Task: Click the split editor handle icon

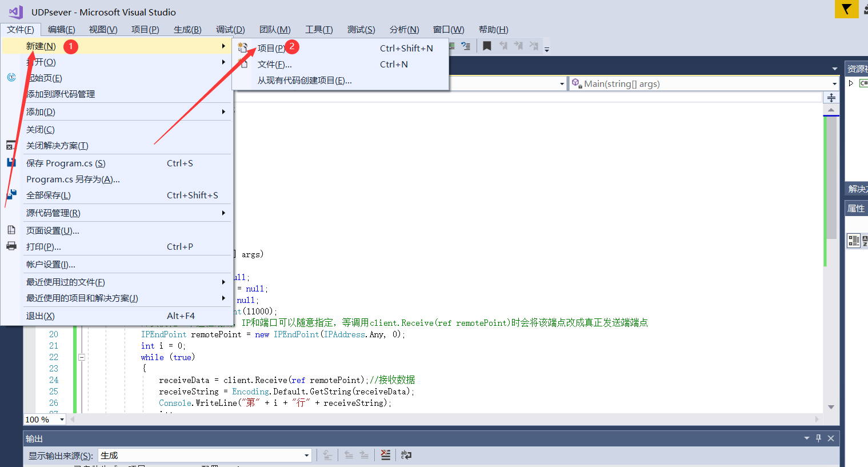Action: 831,98
